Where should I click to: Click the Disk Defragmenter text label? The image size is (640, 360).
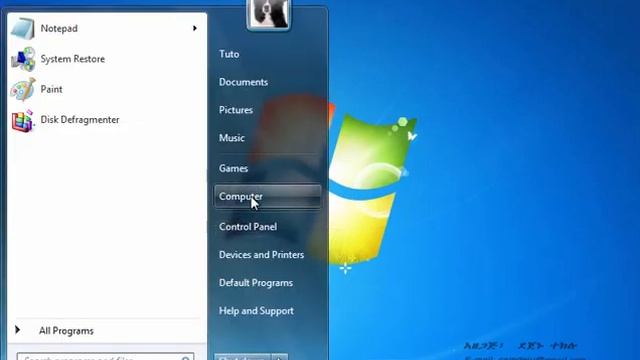(80, 120)
